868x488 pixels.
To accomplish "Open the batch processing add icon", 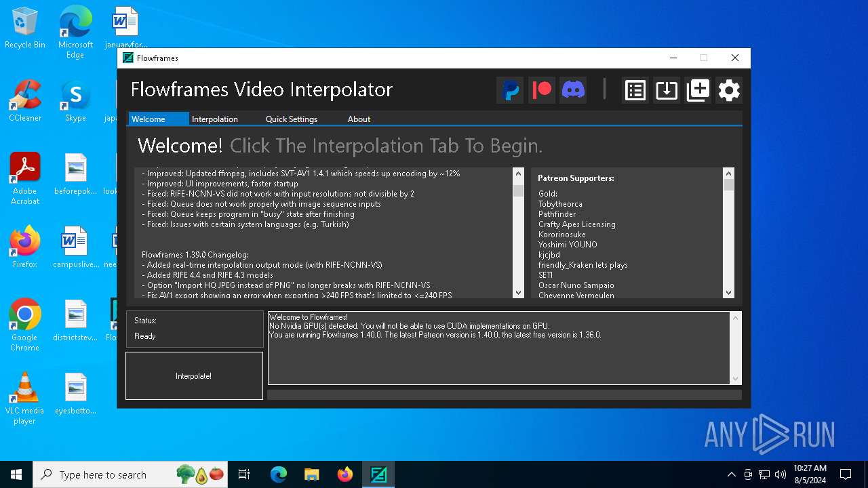I will 698,90.
